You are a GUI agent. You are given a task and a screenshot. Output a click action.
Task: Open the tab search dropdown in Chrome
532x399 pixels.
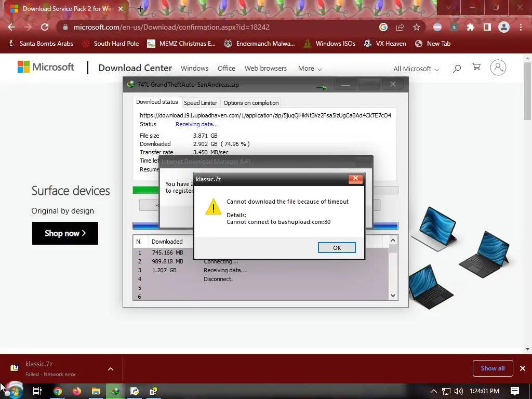[448, 7]
